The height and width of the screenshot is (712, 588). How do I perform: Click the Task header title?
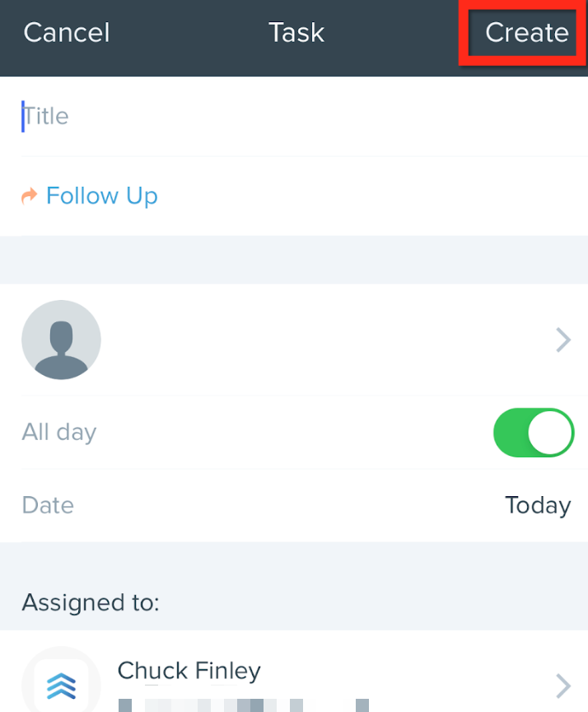[296, 33]
